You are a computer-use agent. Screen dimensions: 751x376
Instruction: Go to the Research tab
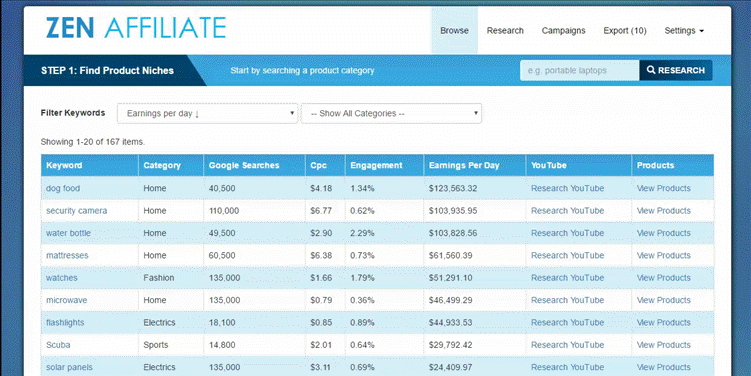[x=505, y=31]
